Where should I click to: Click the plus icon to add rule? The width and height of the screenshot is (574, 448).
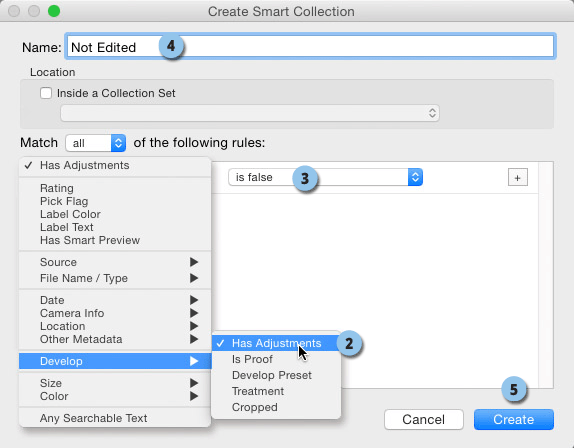[518, 178]
